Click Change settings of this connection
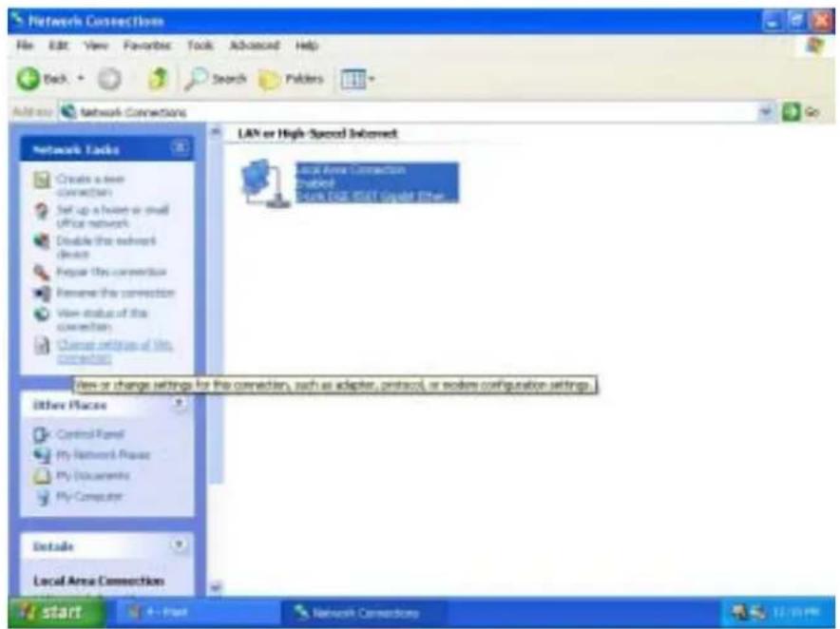 click(114, 351)
